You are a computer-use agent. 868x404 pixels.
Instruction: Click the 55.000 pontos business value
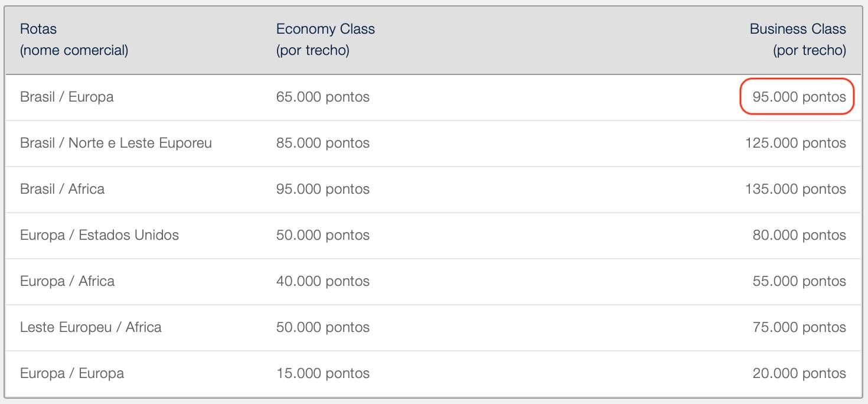tap(799, 281)
